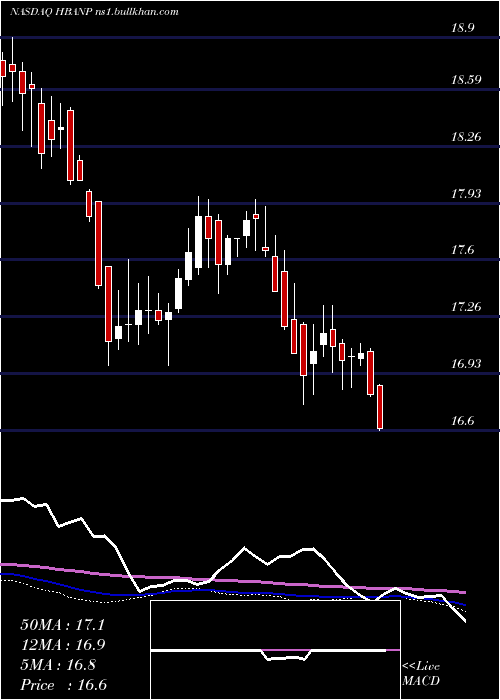Click the Price : 16.6 reading
The image size is (500, 700).
point(64,685)
